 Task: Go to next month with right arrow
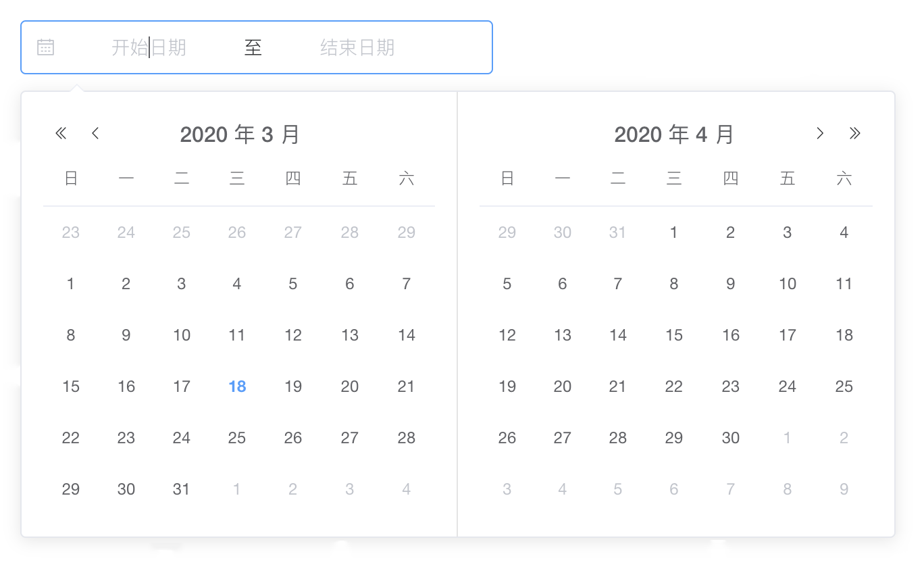coord(820,133)
